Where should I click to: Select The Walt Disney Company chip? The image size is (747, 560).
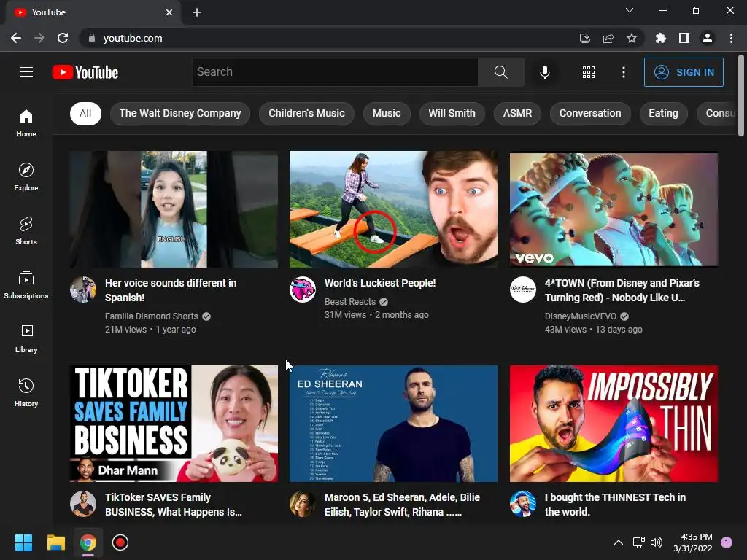[x=180, y=113]
